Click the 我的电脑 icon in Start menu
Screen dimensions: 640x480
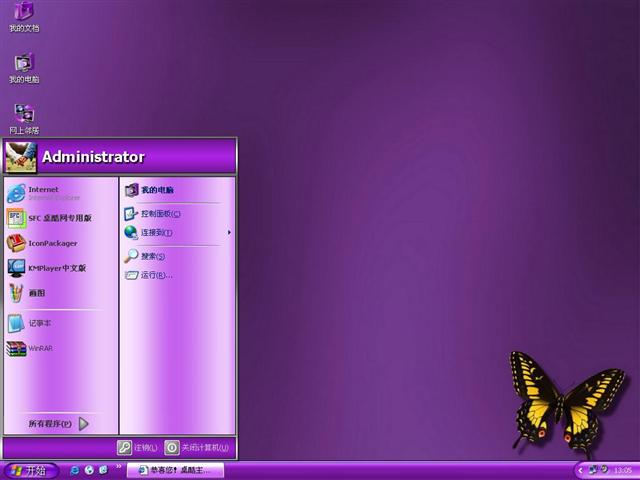click(131, 190)
